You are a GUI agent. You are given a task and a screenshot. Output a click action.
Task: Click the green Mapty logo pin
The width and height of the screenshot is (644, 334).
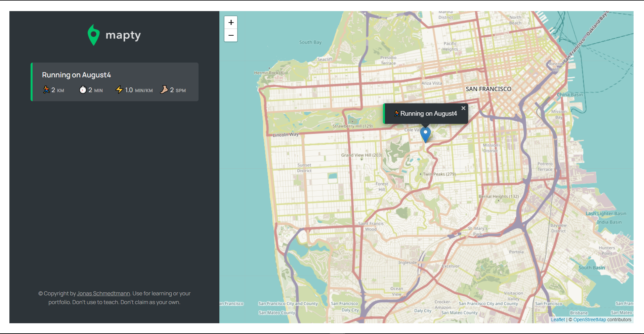point(93,34)
